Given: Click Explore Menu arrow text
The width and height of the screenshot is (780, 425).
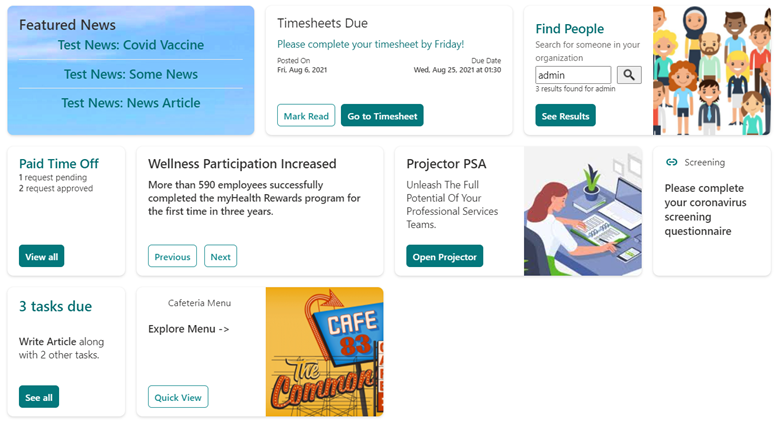Looking at the screenshot, I should (x=189, y=328).
